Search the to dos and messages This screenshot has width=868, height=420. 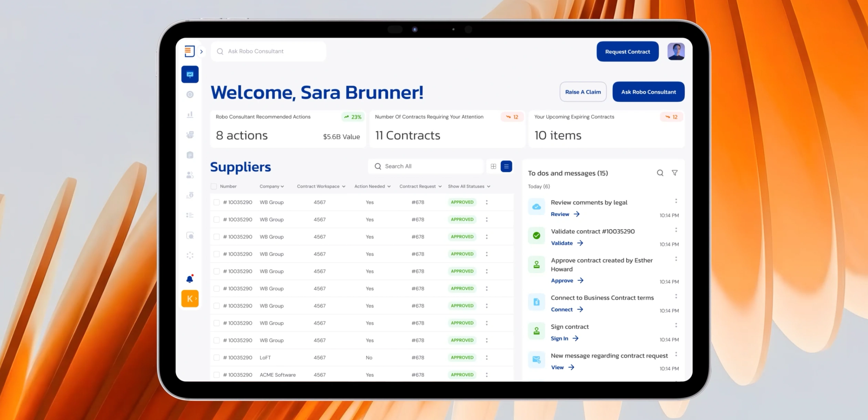pyautogui.click(x=660, y=173)
